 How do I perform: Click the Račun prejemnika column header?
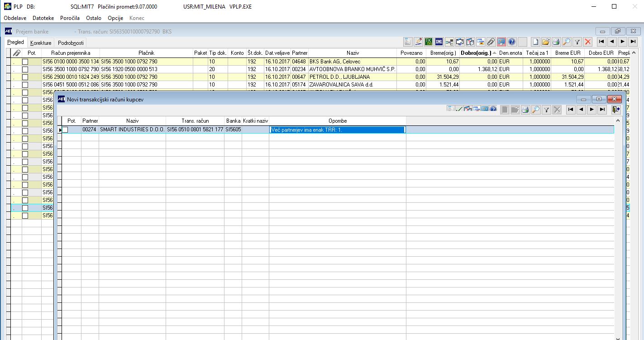coord(71,53)
